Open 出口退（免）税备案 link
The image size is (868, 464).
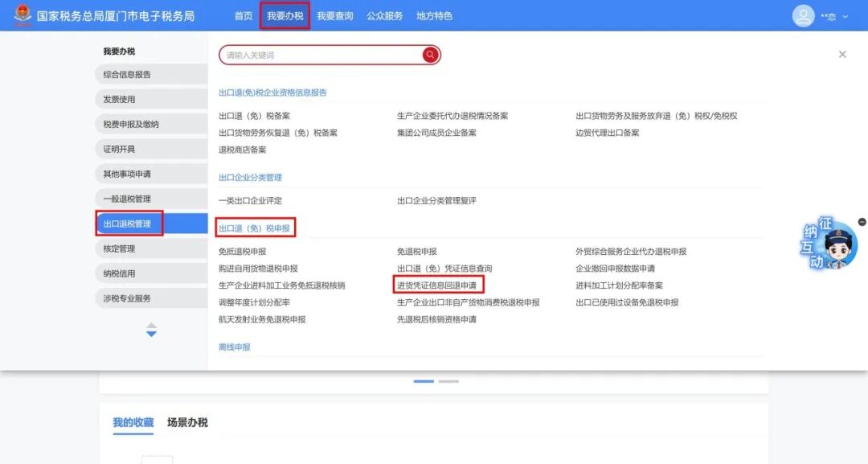[254, 116]
